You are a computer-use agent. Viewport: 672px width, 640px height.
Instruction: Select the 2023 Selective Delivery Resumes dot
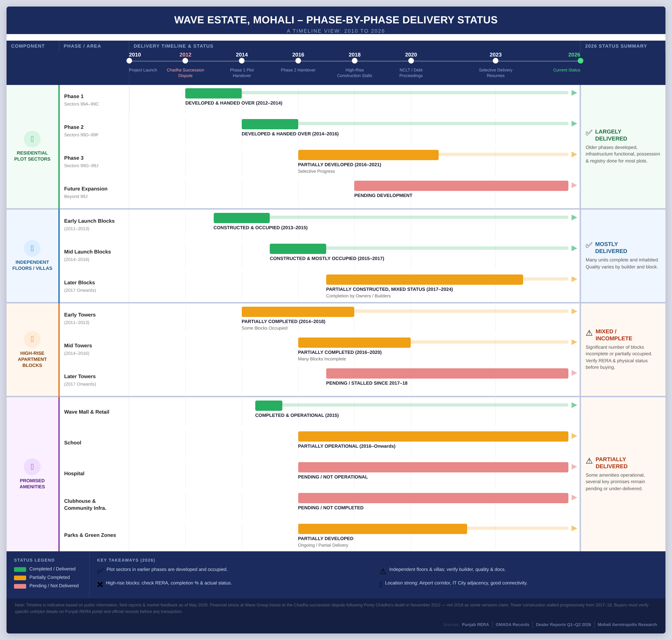click(496, 61)
